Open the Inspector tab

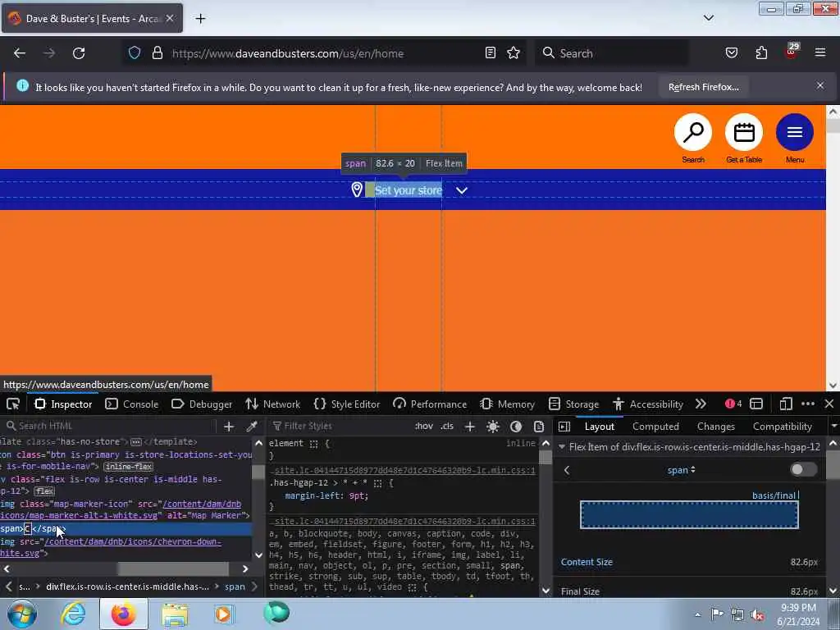click(63, 404)
